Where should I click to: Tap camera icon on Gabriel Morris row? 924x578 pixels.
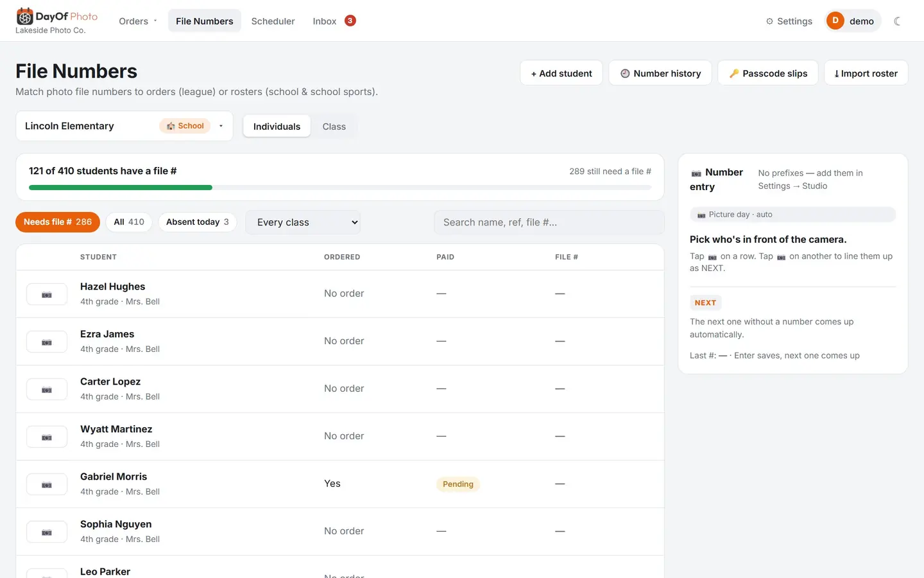pyautogui.click(x=47, y=484)
